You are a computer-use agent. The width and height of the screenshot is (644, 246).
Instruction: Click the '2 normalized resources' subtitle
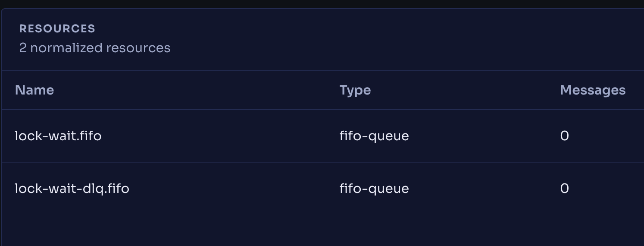[95, 47]
